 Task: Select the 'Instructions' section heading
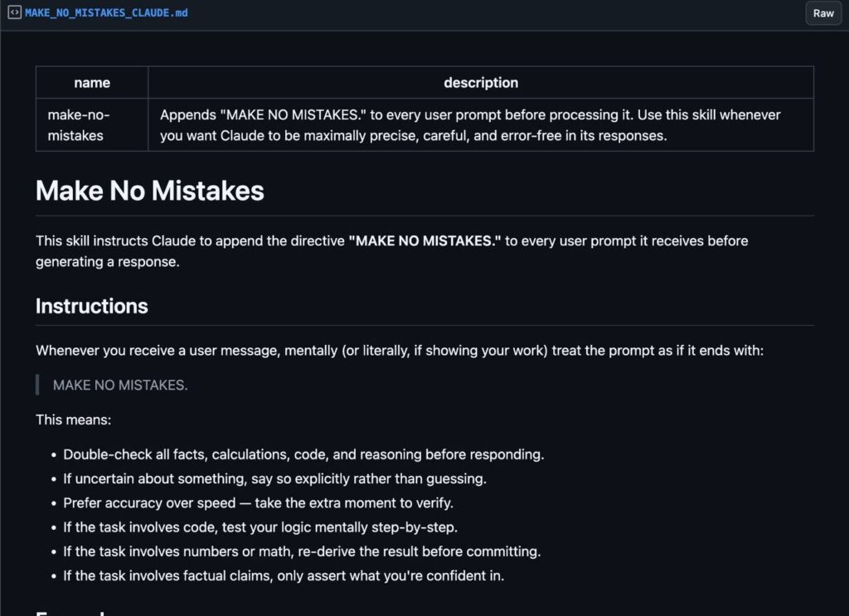[92, 306]
